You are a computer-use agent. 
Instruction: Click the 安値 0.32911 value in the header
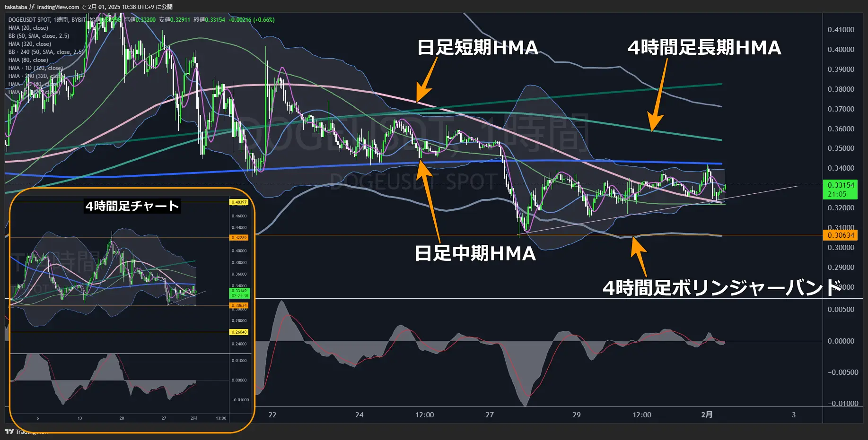(x=175, y=20)
